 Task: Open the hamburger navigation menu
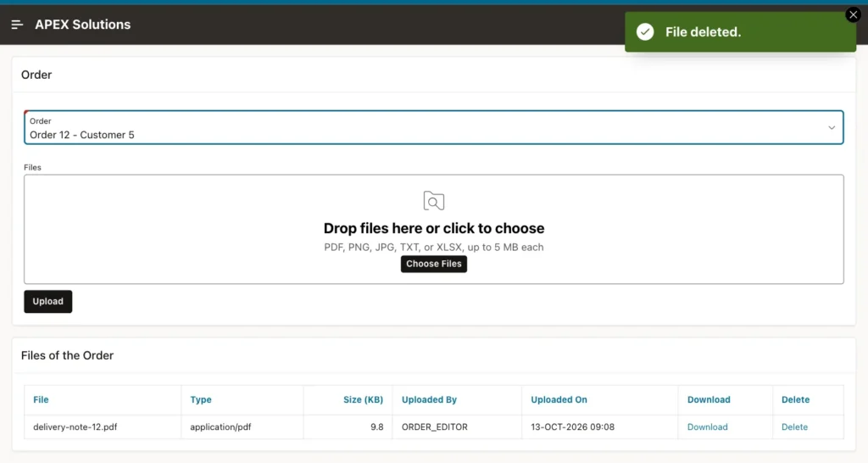(x=17, y=25)
